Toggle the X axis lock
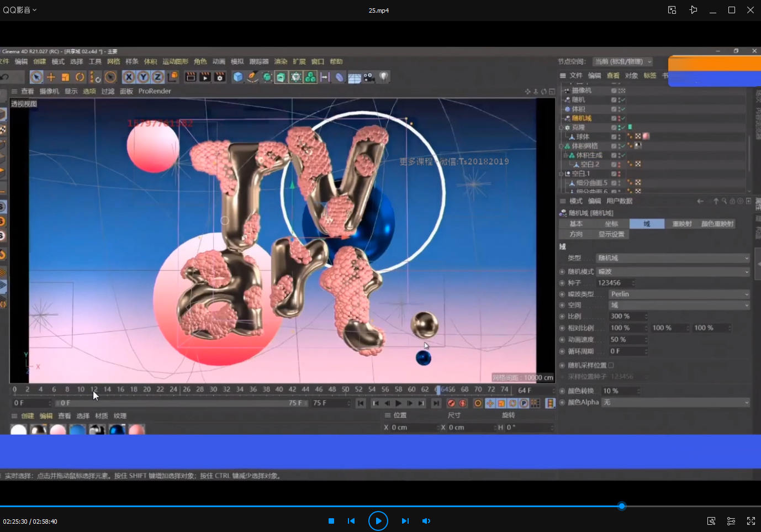The height and width of the screenshot is (532, 761). click(x=129, y=77)
